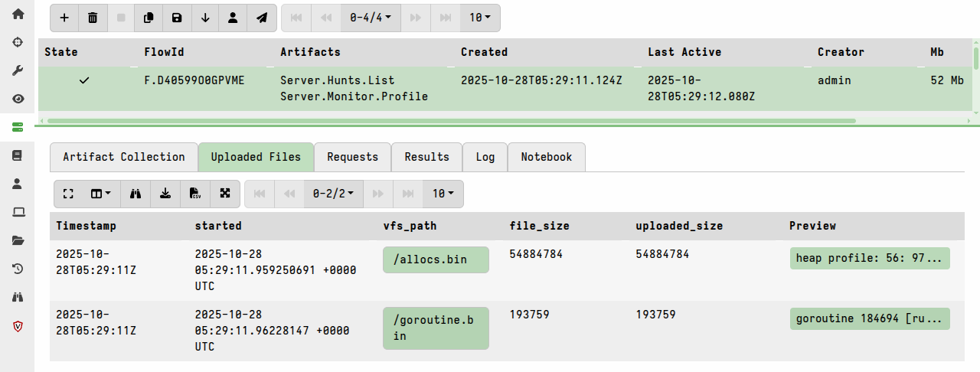Open the Notebook tab
The width and height of the screenshot is (980, 372).
(x=546, y=157)
